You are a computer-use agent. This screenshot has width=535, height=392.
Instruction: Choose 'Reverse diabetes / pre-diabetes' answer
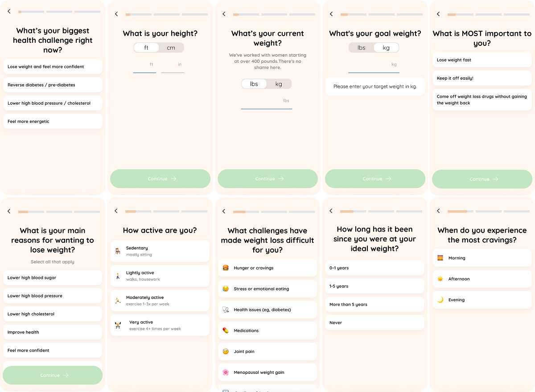(x=53, y=85)
